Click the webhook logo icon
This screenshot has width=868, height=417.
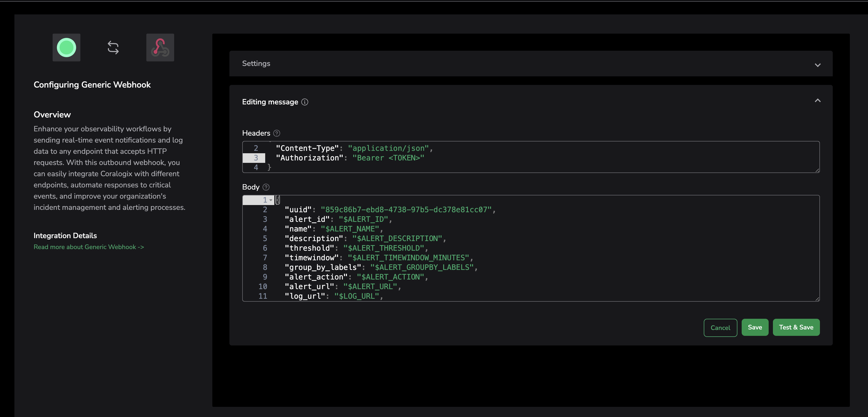coord(160,48)
